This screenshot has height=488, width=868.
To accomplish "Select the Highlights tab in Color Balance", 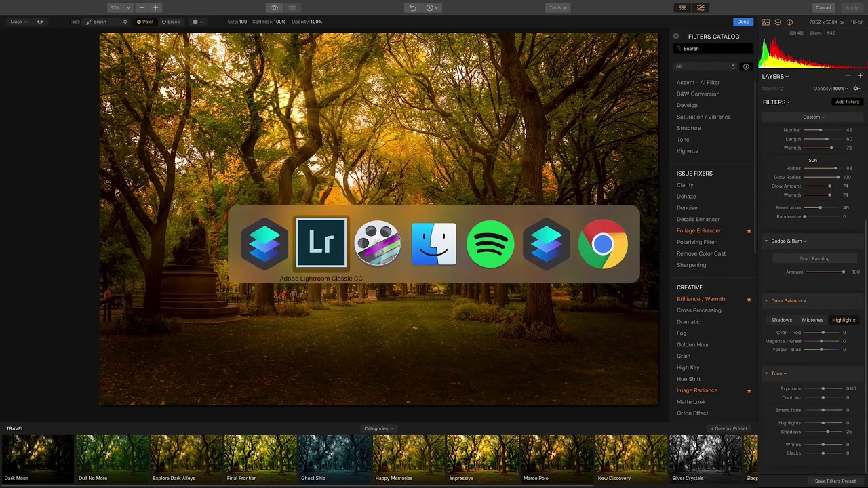I will [x=844, y=320].
